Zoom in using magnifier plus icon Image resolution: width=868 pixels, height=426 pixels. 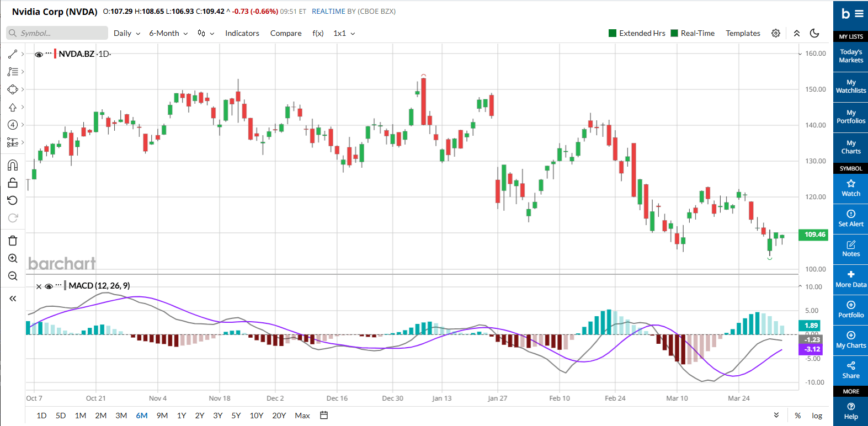tap(13, 258)
